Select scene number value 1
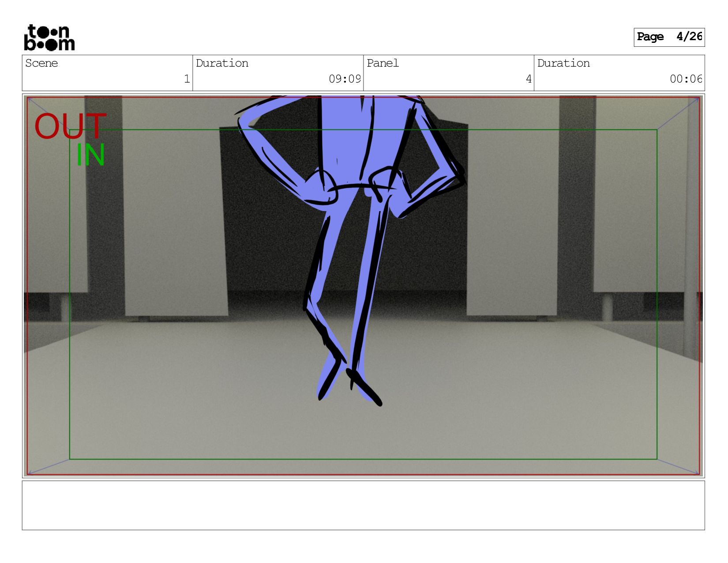 [187, 79]
